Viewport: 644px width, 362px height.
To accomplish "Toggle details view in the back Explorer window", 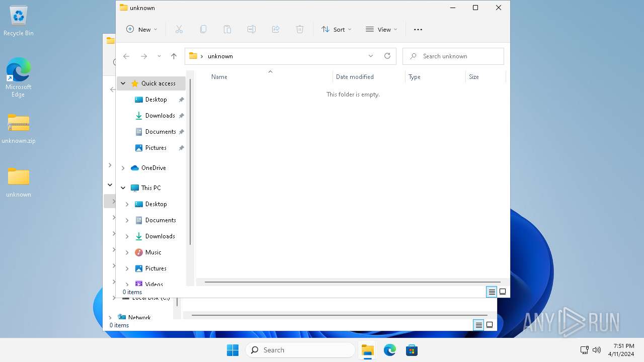I will (x=479, y=325).
